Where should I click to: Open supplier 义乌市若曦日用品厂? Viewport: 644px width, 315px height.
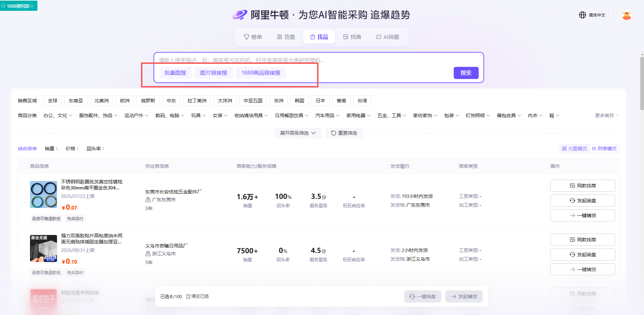(x=167, y=246)
